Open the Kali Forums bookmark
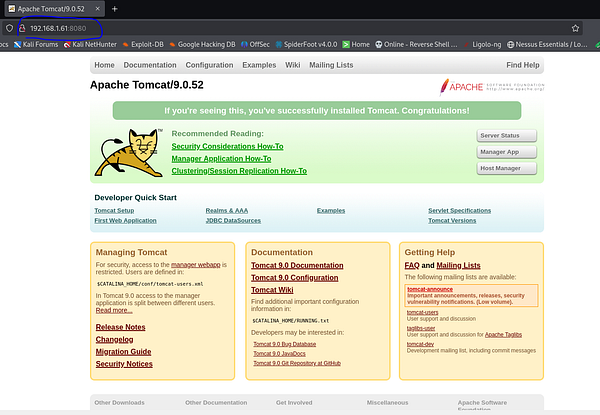600x415 pixels. click(36, 44)
